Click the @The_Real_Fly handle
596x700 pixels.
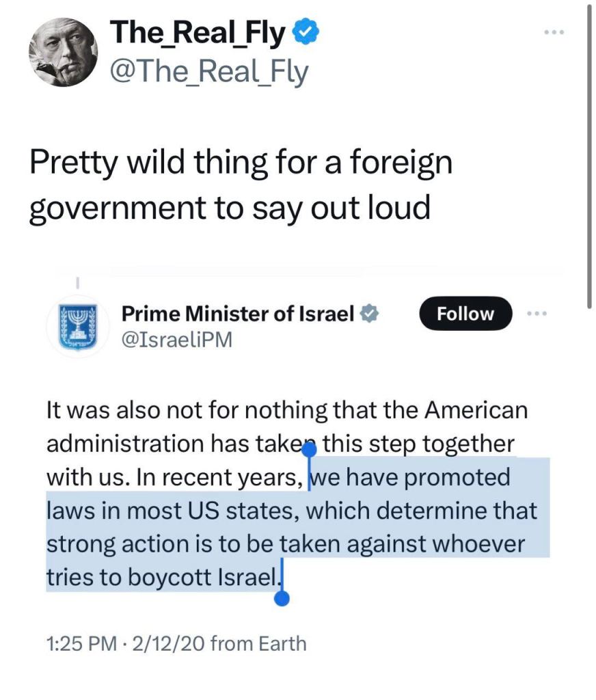pos(209,72)
